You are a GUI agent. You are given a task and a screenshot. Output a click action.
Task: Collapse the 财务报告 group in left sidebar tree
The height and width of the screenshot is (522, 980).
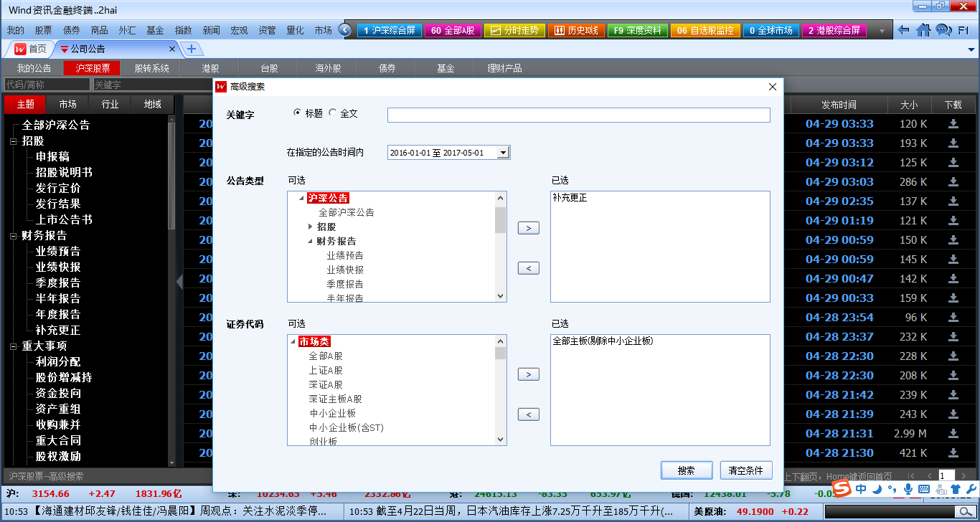(13, 235)
